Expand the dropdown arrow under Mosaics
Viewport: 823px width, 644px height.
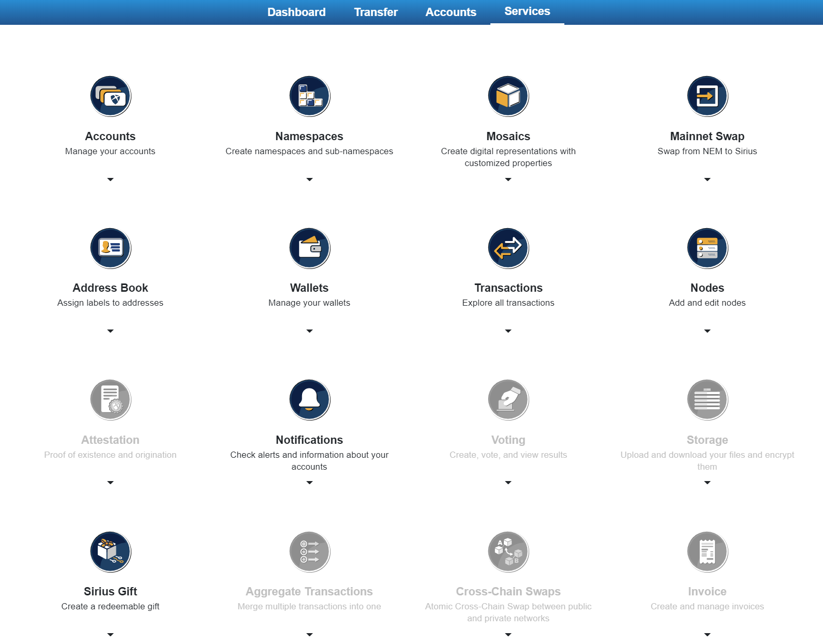click(x=508, y=179)
